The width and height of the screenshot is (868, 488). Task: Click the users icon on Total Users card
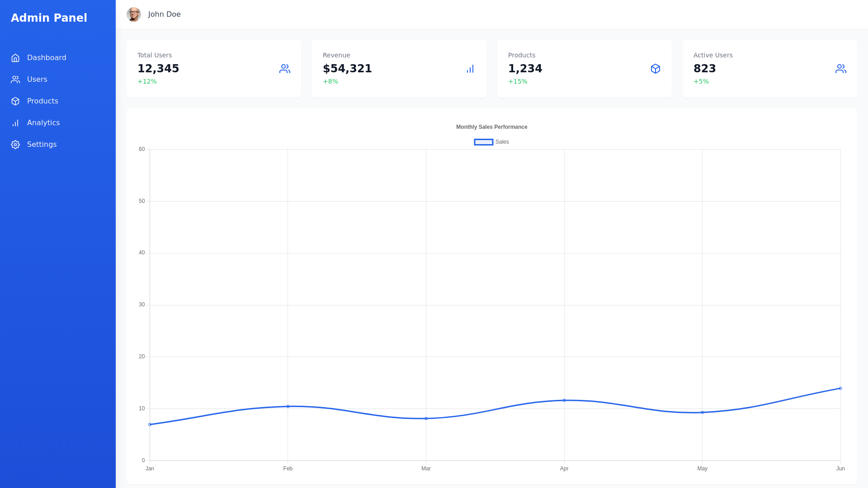[285, 69]
